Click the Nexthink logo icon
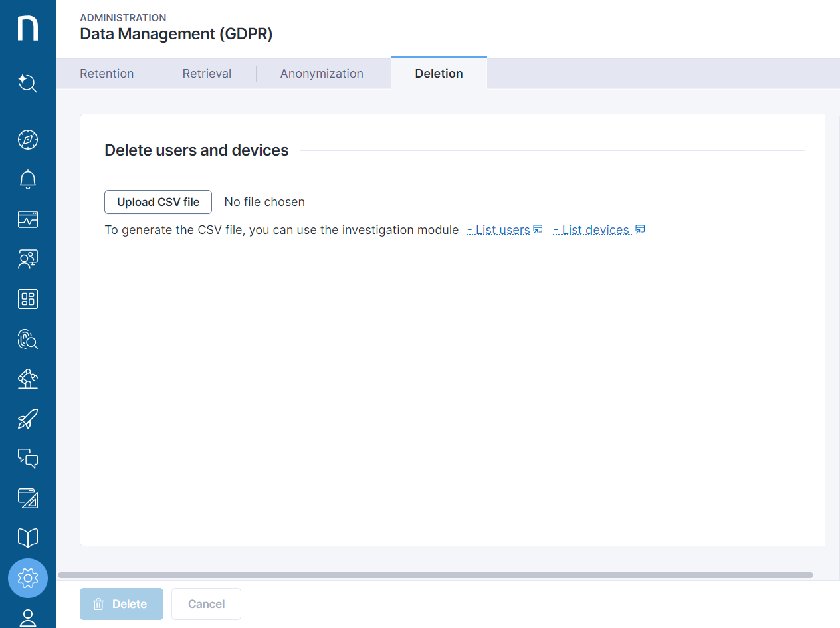Screen dimensions: 840x628 [x=27, y=29]
